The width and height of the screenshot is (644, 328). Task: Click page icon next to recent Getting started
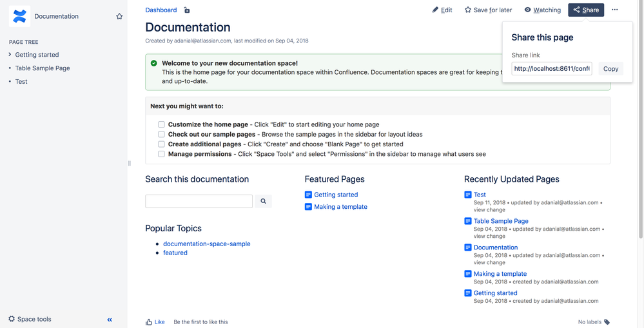(468, 293)
